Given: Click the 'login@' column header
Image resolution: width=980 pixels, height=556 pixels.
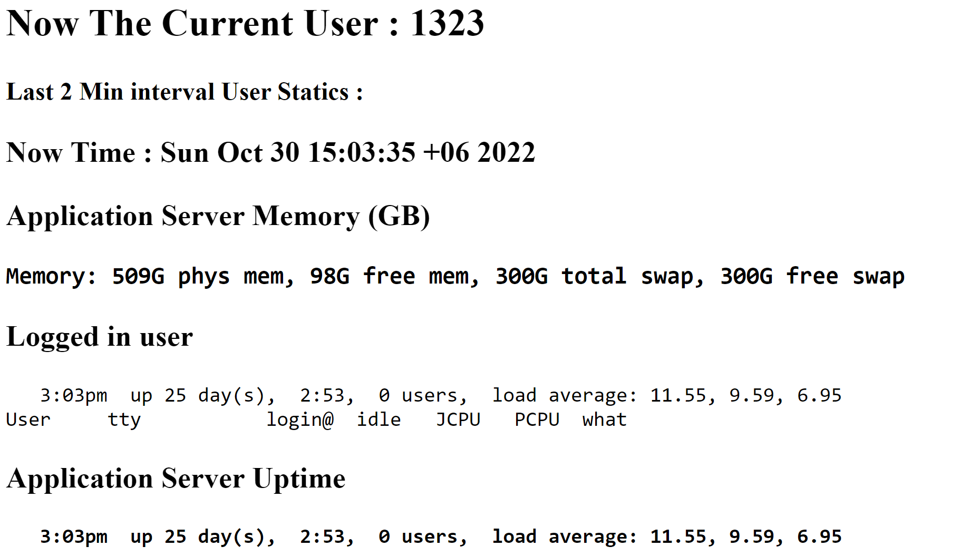Looking at the screenshot, I should tap(300, 420).
